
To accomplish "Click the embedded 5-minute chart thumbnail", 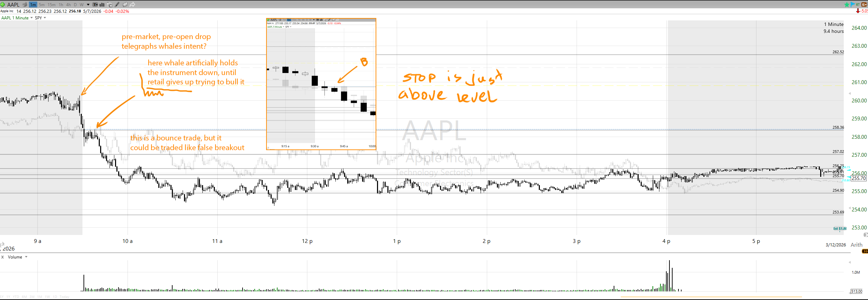I will (321, 84).
